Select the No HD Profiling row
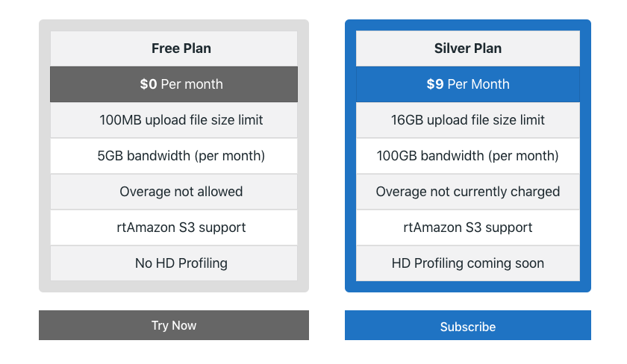The height and width of the screenshot is (364, 627). click(181, 263)
